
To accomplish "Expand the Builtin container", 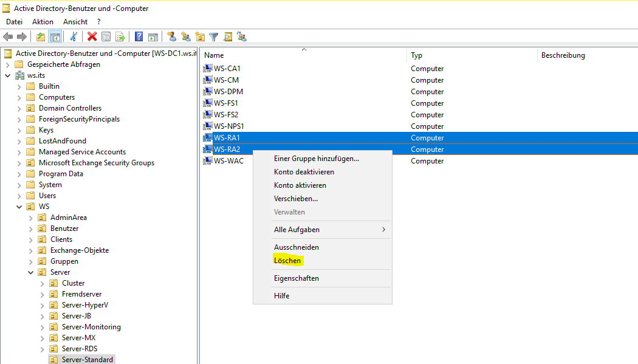I will pyautogui.click(x=19, y=86).
